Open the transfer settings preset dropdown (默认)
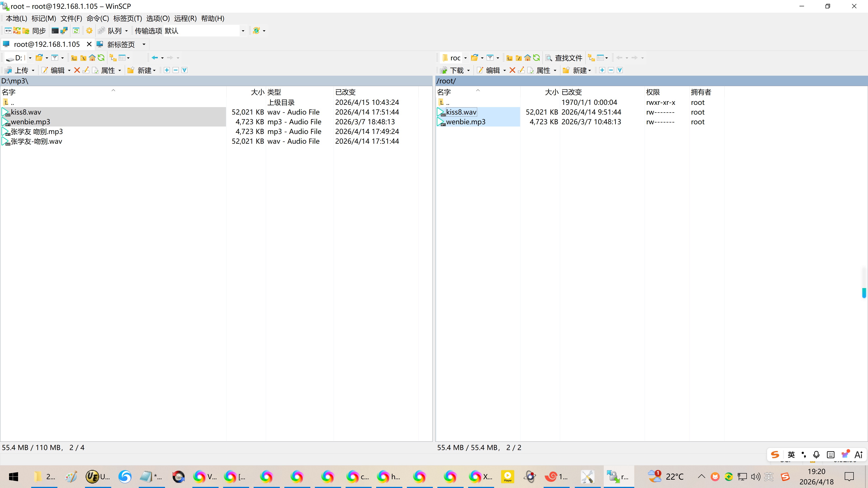 243,31
